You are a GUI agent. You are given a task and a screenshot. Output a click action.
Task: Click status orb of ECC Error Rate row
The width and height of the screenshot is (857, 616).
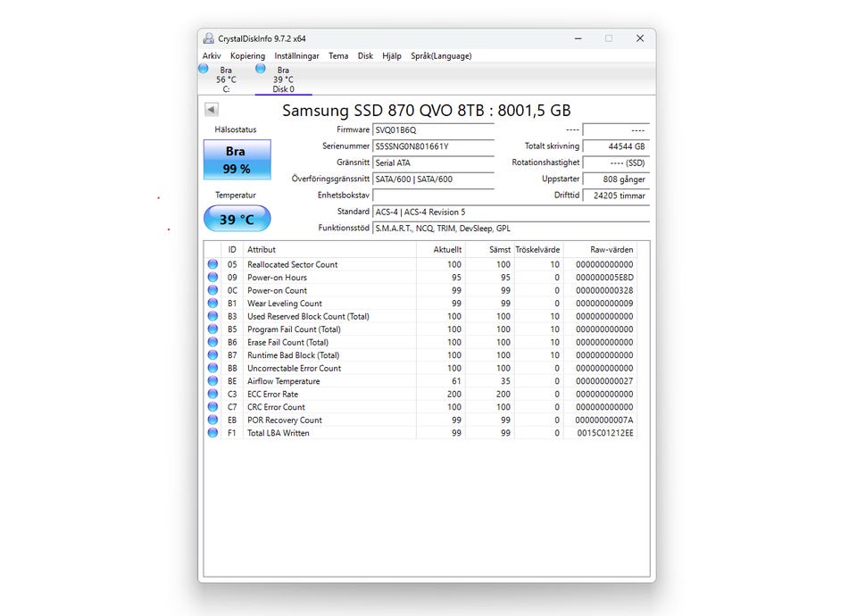tap(212, 394)
